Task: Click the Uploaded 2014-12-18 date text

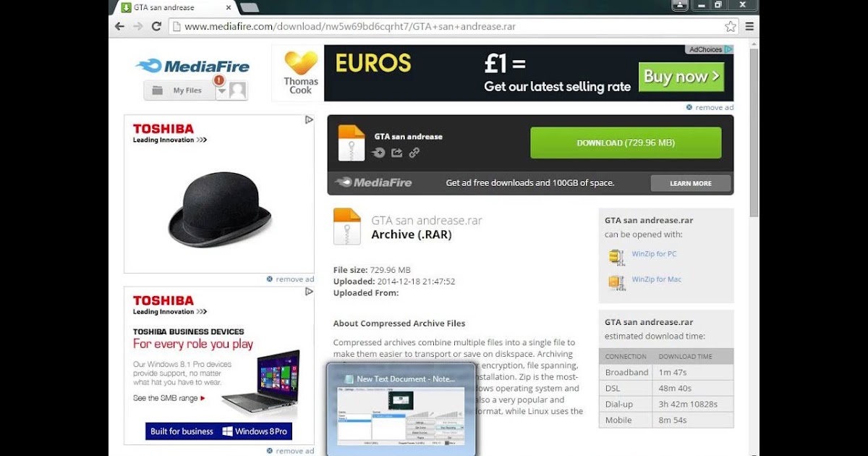Action: [394, 282]
